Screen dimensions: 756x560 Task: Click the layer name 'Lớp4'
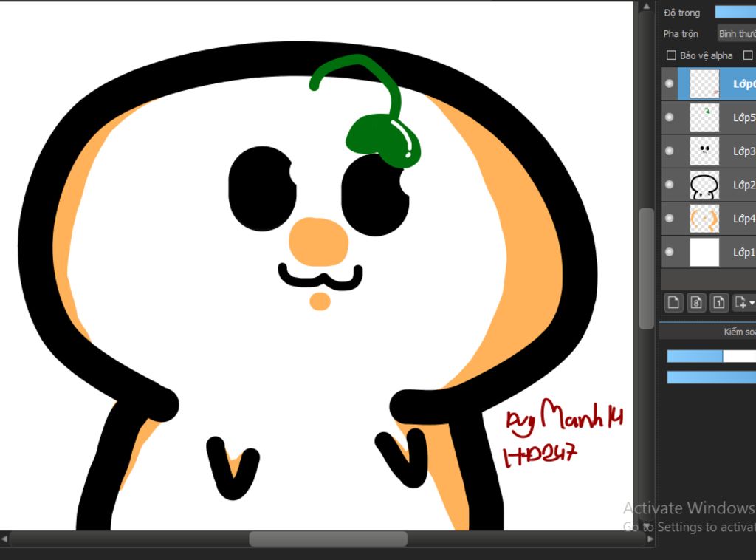[744, 219]
